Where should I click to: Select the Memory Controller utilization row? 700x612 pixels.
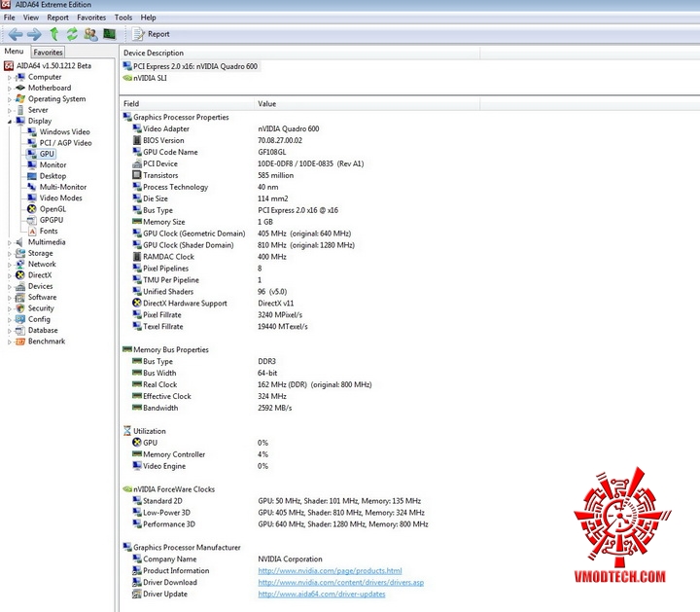[200, 454]
